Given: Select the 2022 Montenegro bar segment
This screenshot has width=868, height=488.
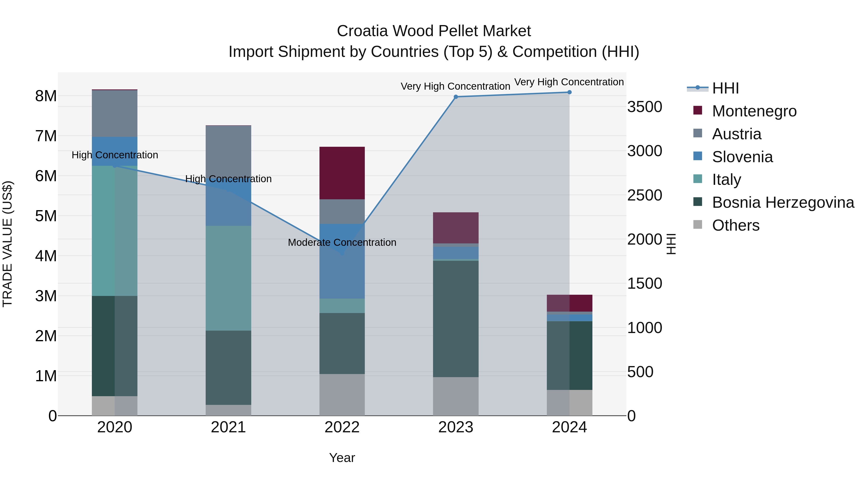Looking at the screenshot, I should click(342, 173).
